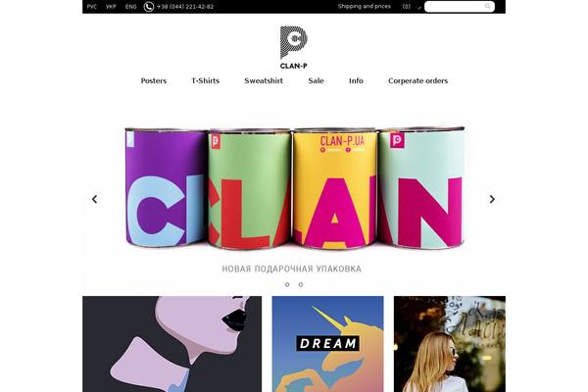The height and width of the screenshot is (392, 588).
Task: Switch language to РУС
Action: (x=92, y=7)
